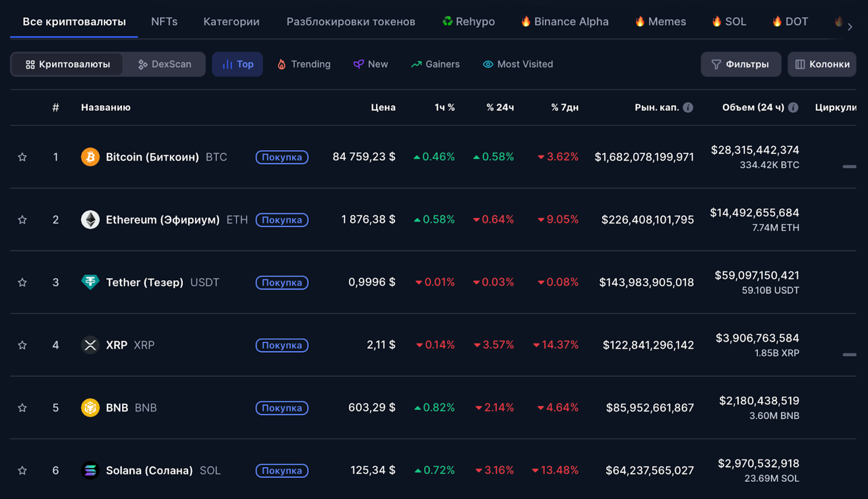Open the Колонки column selector
Viewport: 868px width, 499px height.
pos(822,64)
